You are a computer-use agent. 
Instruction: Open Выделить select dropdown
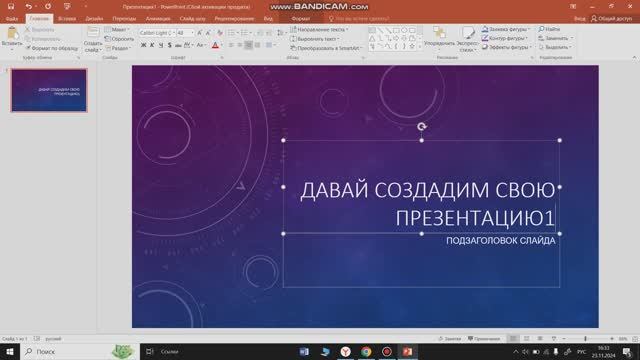point(555,47)
